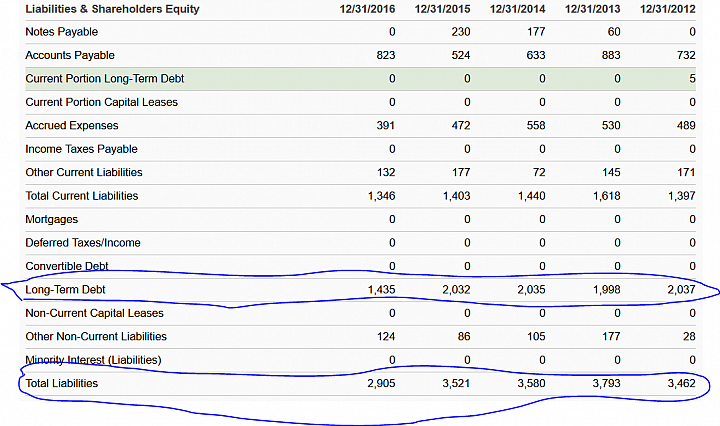Click Other Current Liabilities value 72
720x426 pixels.
tap(539, 173)
